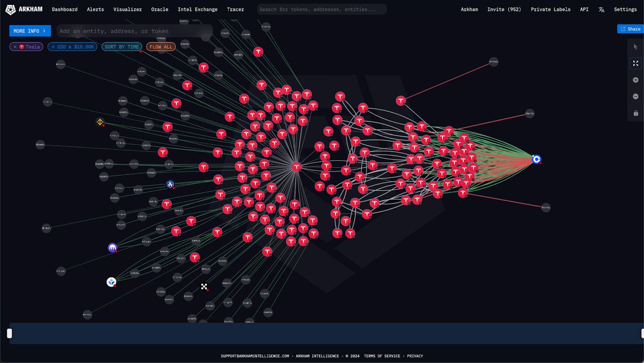Open Invite (952)
The height and width of the screenshot is (363, 644).
coord(504,9)
